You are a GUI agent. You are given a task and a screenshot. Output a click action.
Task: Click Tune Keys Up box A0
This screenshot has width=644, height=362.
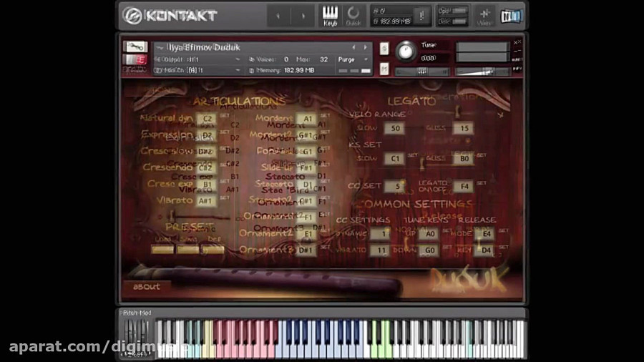(429, 234)
